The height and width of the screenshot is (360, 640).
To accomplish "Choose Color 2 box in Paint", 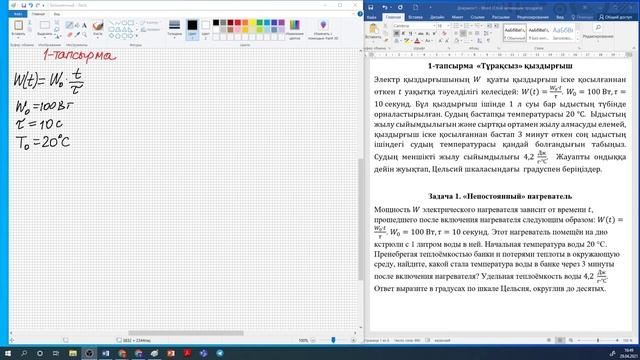I will pos(205,29).
